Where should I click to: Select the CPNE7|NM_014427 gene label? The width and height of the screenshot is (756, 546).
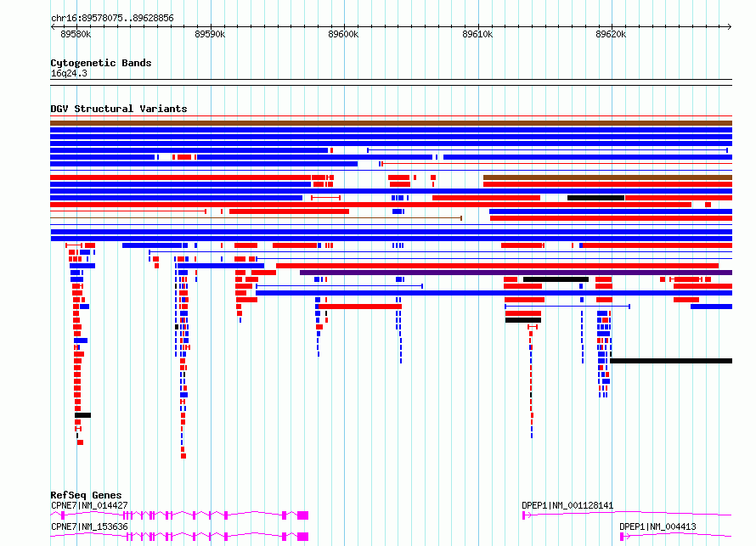click(x=89, y=505)
